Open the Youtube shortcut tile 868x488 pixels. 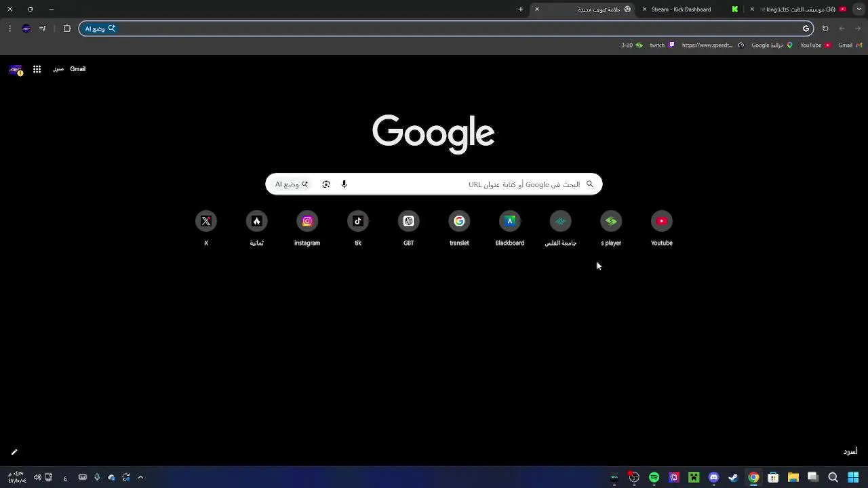[x=662, y=229]
